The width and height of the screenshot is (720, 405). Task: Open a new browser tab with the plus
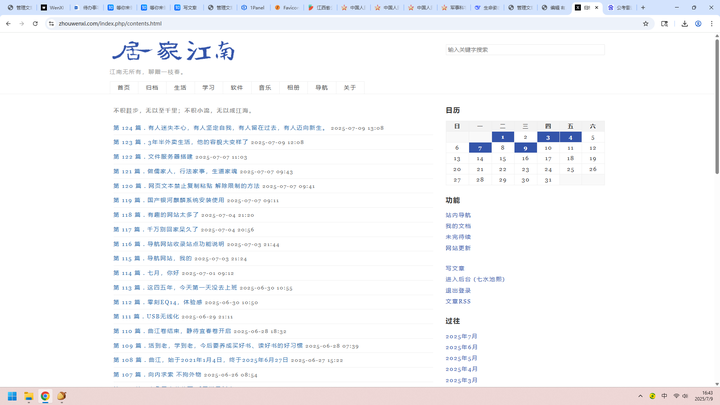coord(643,7)
